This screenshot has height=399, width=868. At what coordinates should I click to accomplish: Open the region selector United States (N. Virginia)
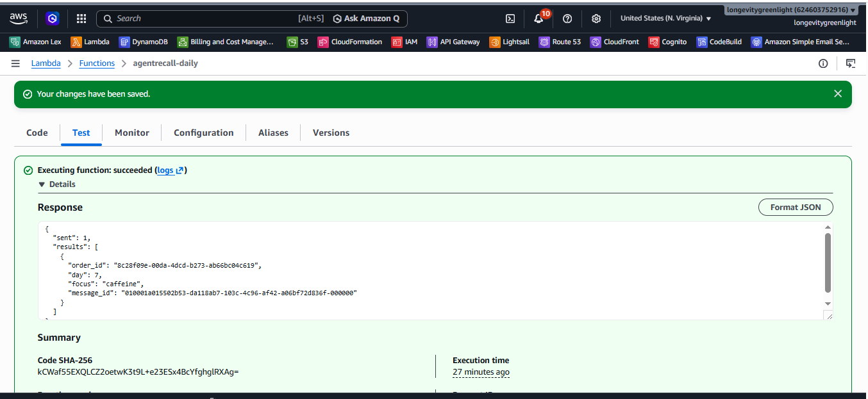[665, 19]
